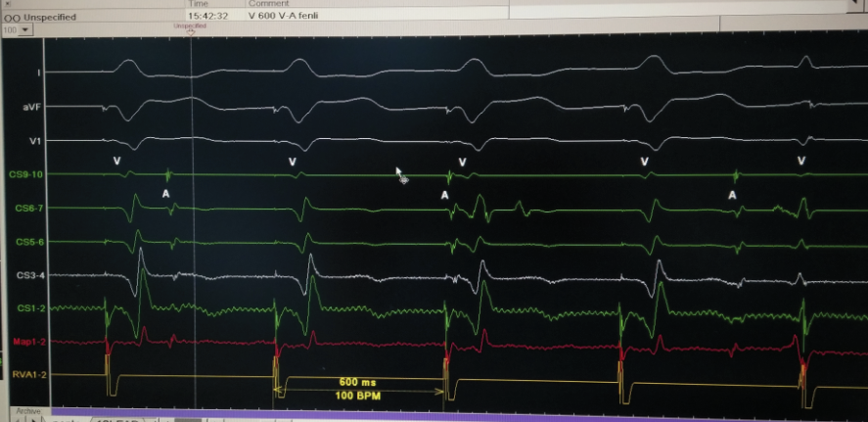This screenshot has height=422, width=868.
Task: Click the Time column header
Action: click(x=199, y=3)
